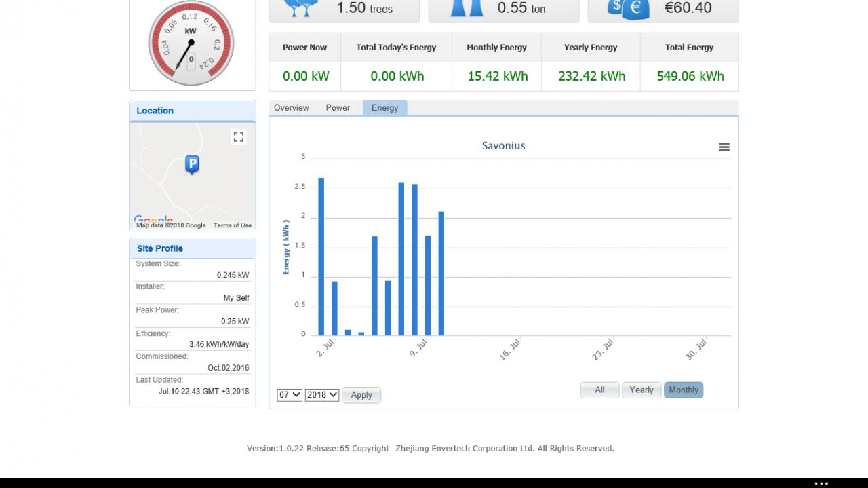868x488 pixels.
Task: Click the blue P map marker
Action: click(192, 165)
